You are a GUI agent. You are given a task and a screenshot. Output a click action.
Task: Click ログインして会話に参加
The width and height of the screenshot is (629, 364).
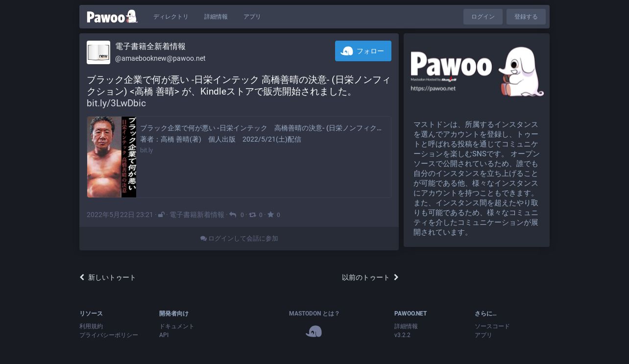point(239,239)
